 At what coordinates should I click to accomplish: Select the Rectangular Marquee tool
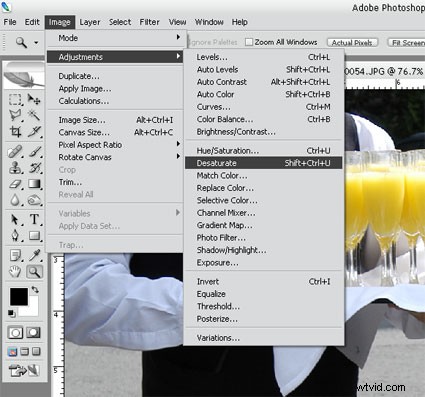tap(15, 99)
